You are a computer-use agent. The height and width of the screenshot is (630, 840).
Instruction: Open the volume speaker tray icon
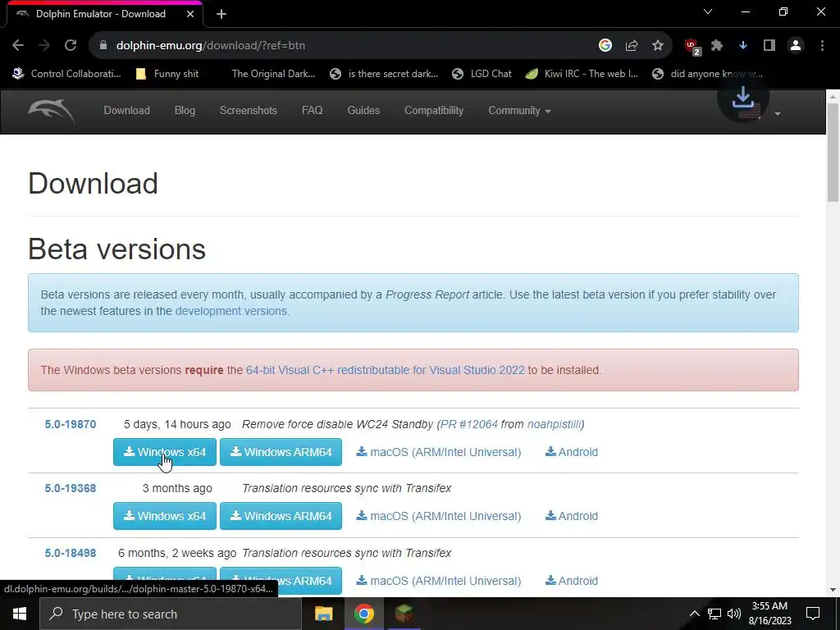[x=734, y=614]
